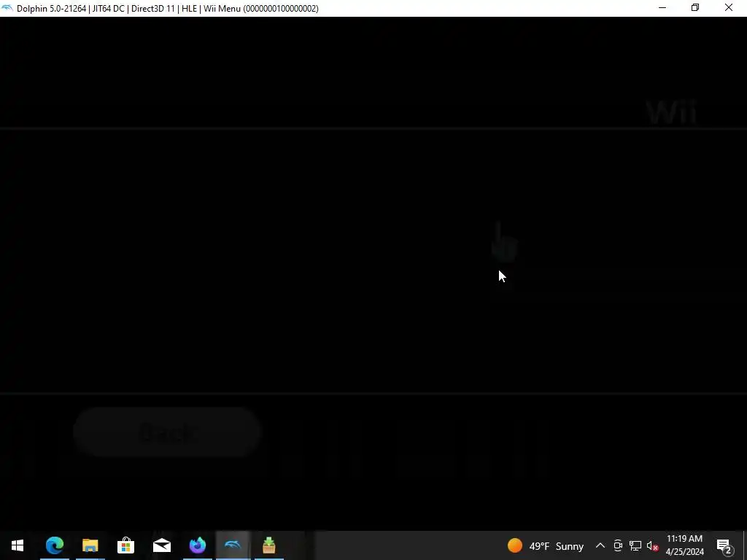This screenshot has width=747, height=560.
Task: Show hidden system tray icons
Action: point(600,545)
